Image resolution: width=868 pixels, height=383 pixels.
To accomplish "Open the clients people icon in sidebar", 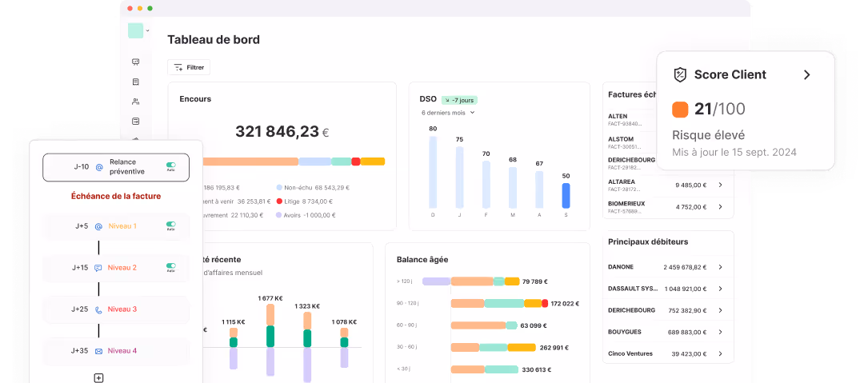I will (136, 102).
